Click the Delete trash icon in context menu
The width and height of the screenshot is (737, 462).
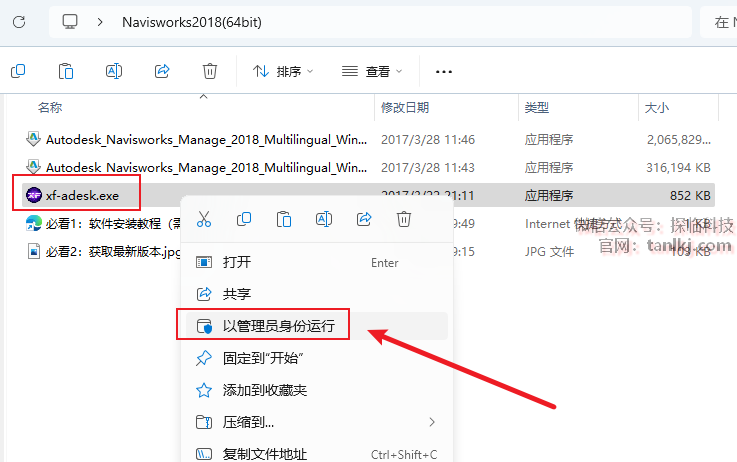click(404, 219)
